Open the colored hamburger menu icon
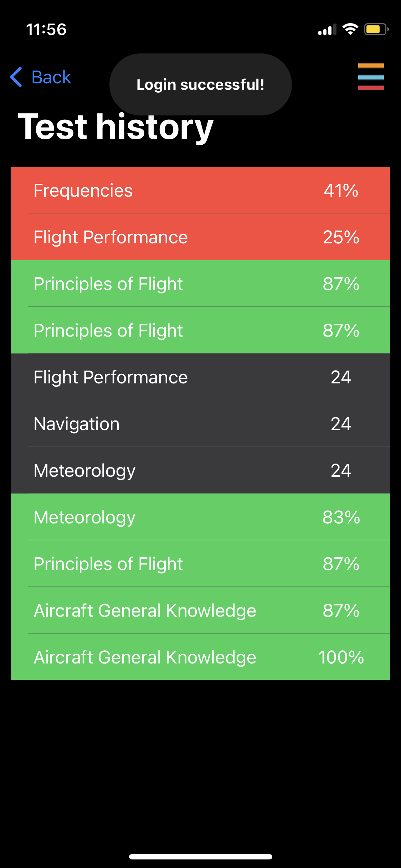This screenshot has height=868, width=401. (x=371, y=77)
